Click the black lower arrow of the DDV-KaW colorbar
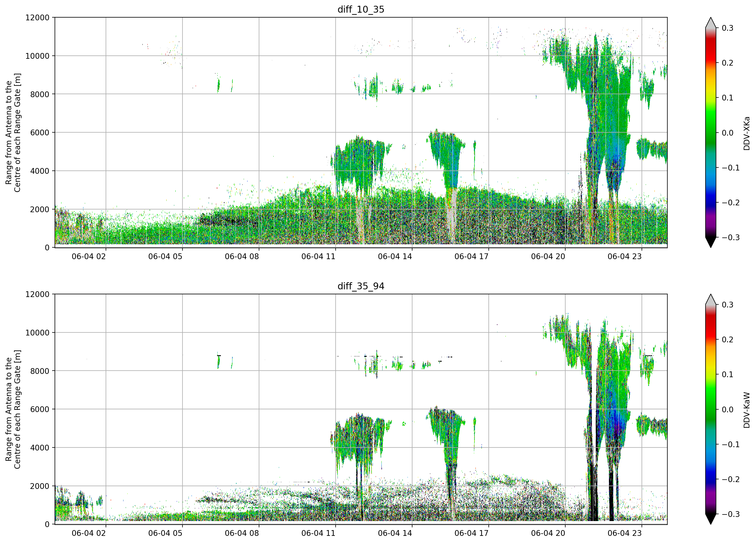The height and width of the screenshot is (543, 756). pyautogui.click(x=711, y=519)
